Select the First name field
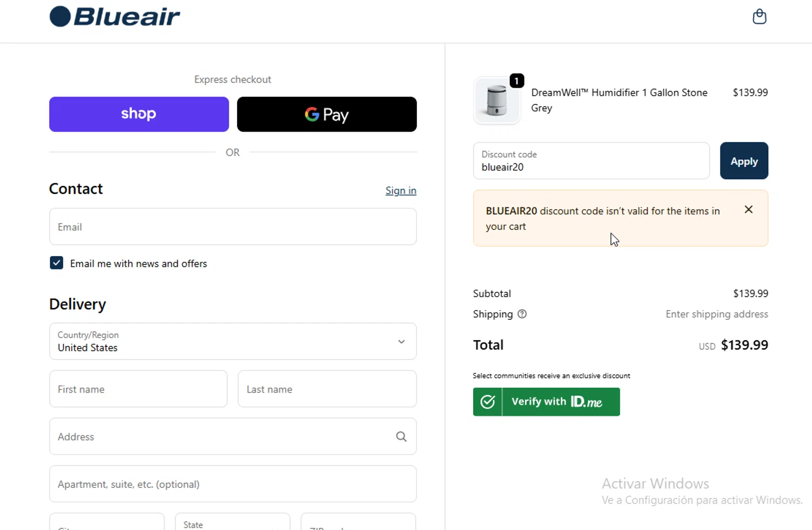Image resolution: width=812 pixels, height=530 pixels. point(138,389)
